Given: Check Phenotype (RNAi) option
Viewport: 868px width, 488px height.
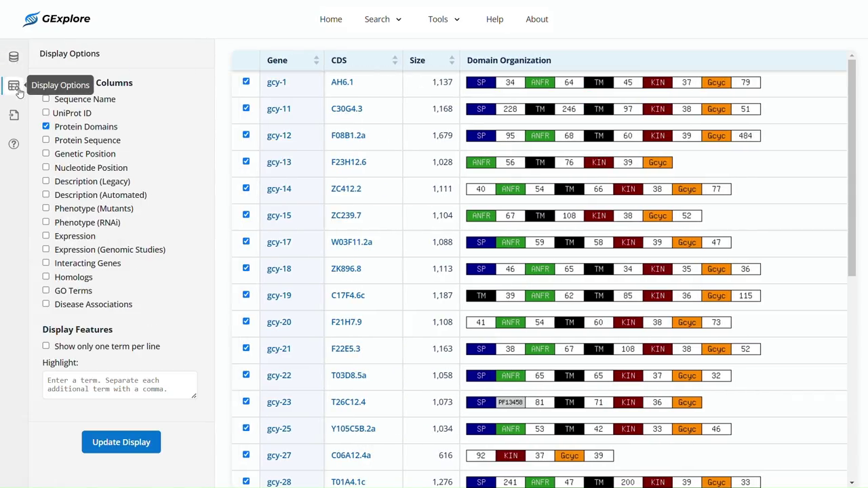Looking at the screenshot, I should (x=46, y=222).
